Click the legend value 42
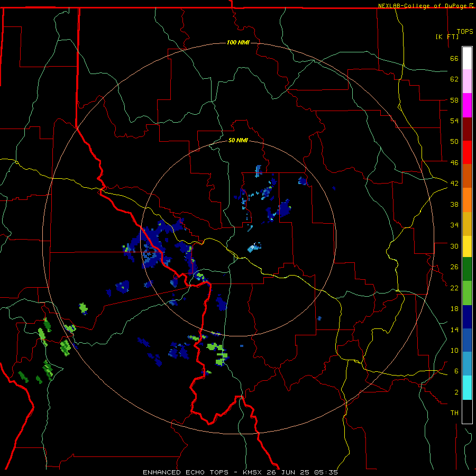476x476 pixels. pos(454,184)
